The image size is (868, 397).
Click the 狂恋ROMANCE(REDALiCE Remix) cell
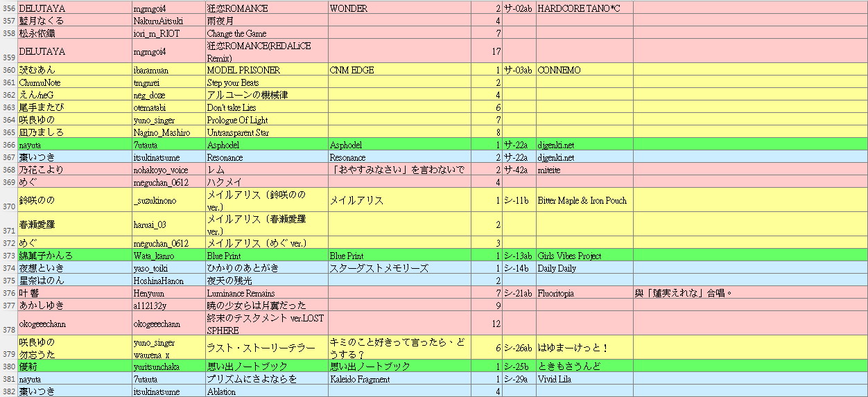[x=266, y=52]
